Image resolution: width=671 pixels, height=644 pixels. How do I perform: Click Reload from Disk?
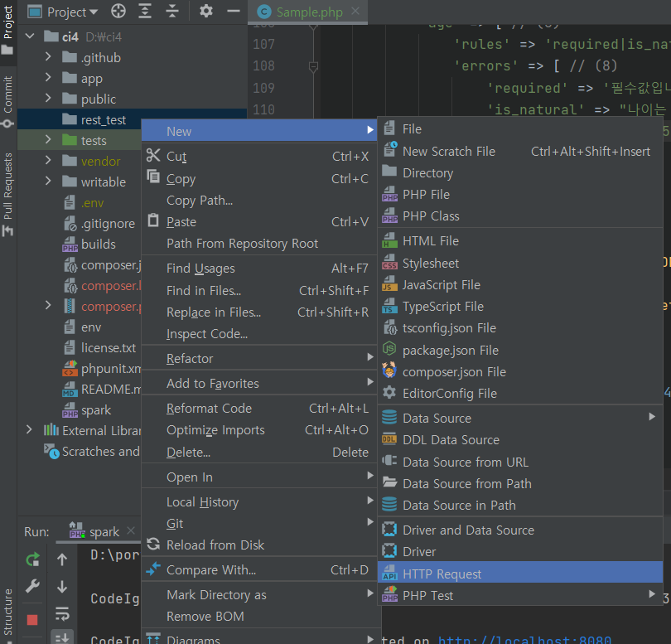pyautogui.click(x=259, y=545)
